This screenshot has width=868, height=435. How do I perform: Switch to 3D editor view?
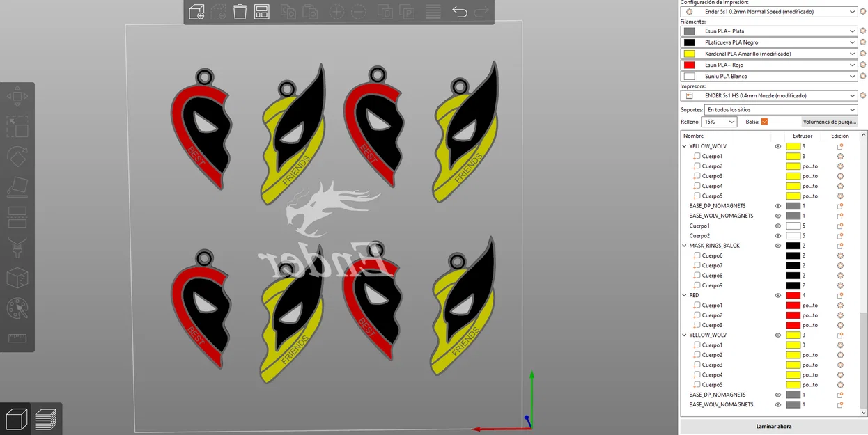15,419
